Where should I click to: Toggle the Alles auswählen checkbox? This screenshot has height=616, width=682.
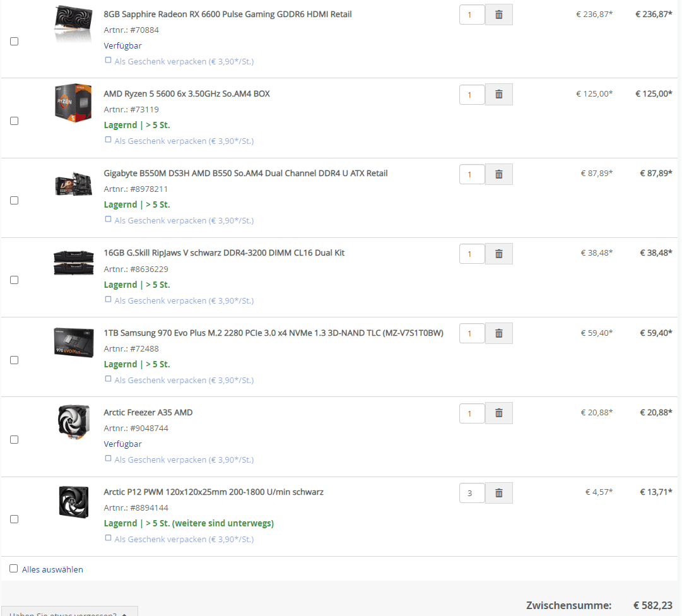pos(14,569)
